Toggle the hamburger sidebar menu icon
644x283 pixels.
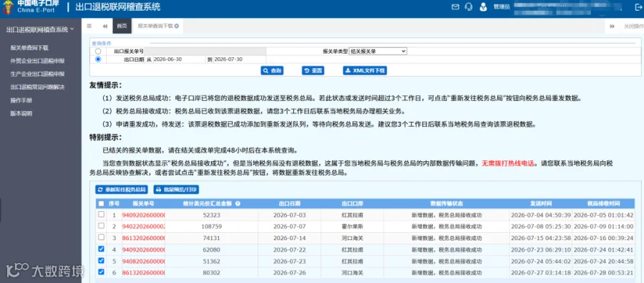click(89, 26)
